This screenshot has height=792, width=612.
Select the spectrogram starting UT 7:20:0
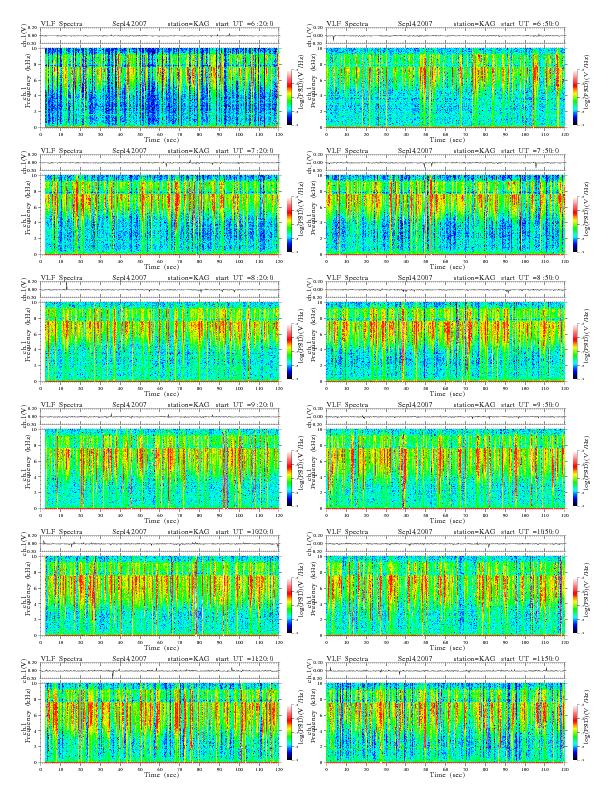[x=160, y=215]
